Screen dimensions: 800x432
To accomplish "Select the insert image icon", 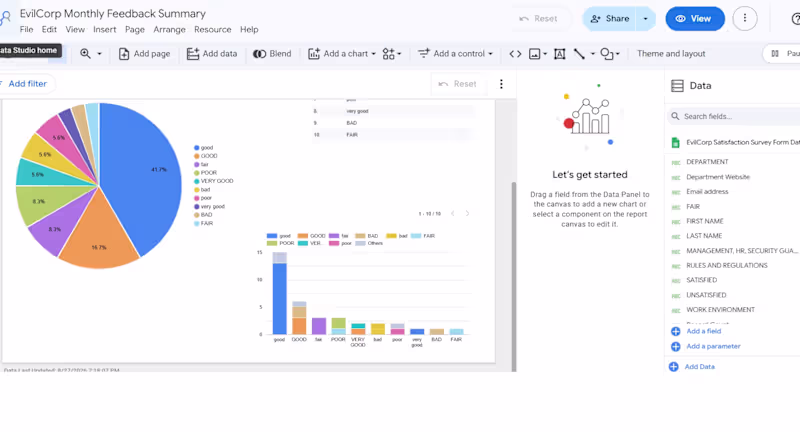I will (x=534, y=54).
